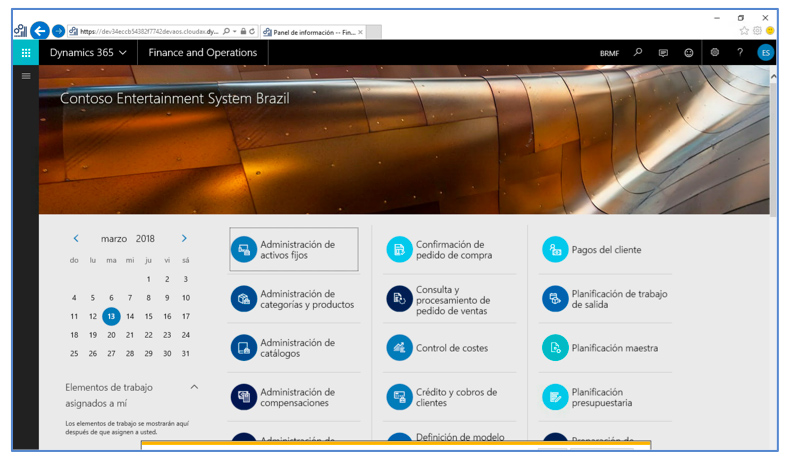Click the browser back arrow button
The width and height of the screenshot is (790, 457).
click(x=40, y=31)
